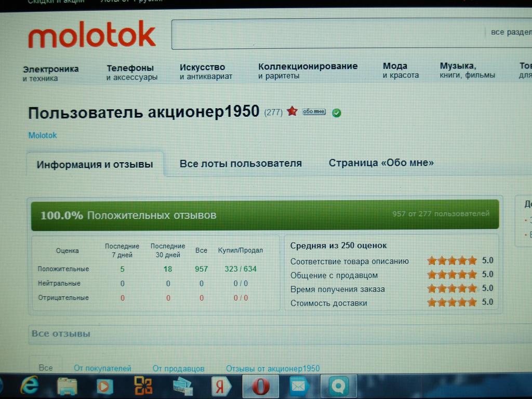The image size is (532, 399).
Task: Click the Средняя из 250 оценок heading
Action: (338, 246)
